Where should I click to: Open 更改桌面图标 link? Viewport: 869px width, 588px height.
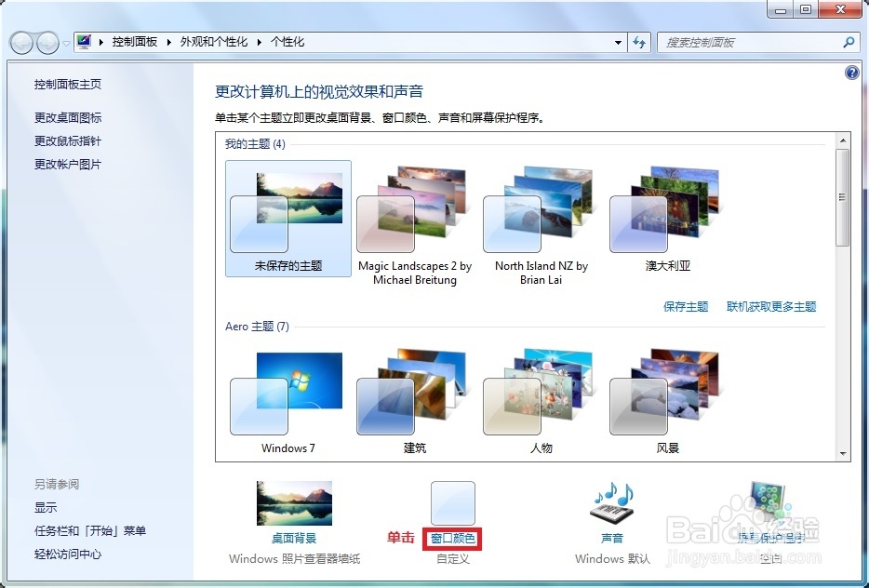(68, 117)
